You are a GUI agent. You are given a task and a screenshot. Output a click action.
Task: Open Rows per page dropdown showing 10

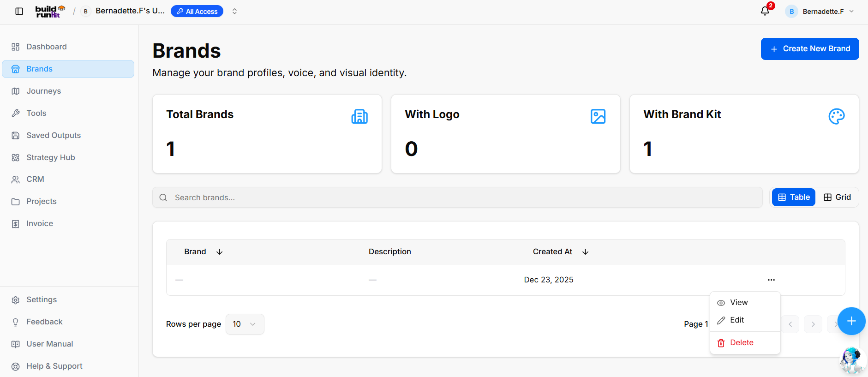click(245, 324)
